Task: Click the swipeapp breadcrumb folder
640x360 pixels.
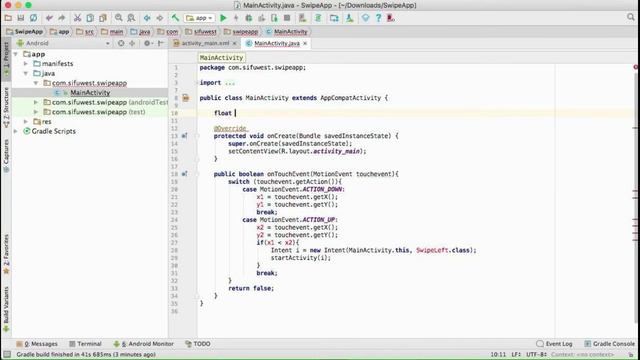Action: pyautogui.click(x=241, y=31)
